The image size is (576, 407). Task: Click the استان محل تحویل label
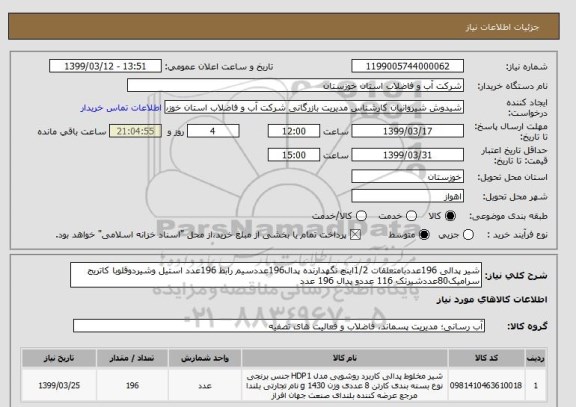click(x=512, y=177)
